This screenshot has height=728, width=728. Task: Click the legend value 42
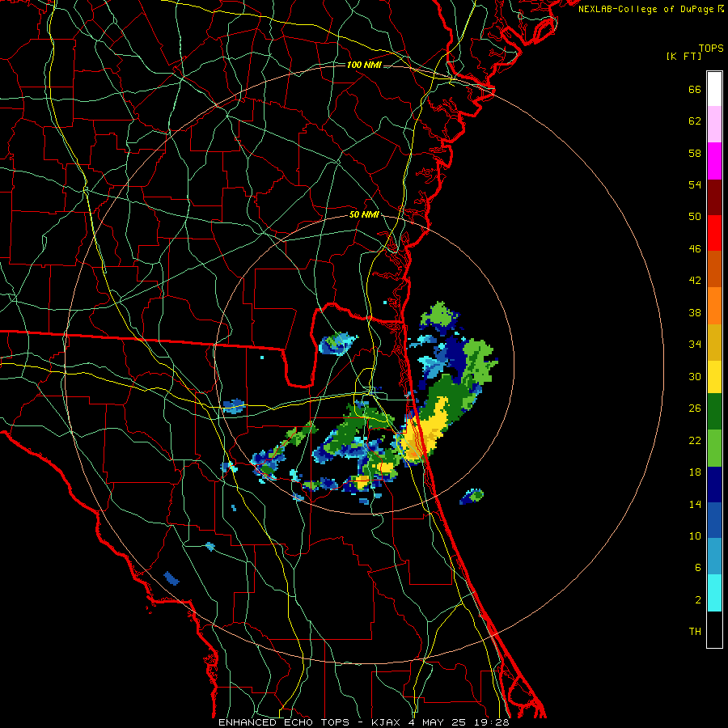[x=695, y=281]
